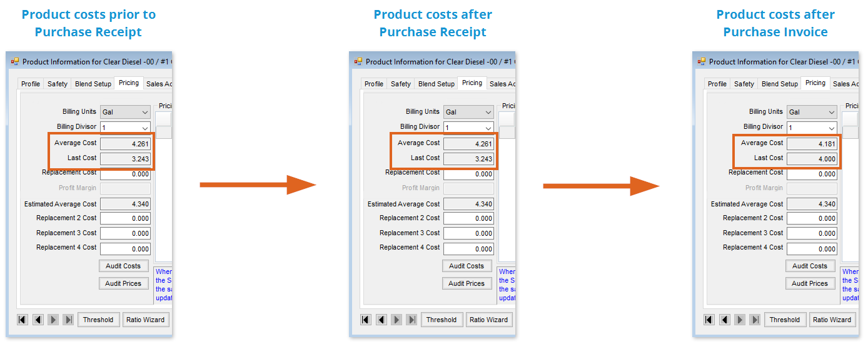Open Safety tab in after-Purchase-Receipt window
The width and height of the screenshot is (868, 349).
pos(401,84)
